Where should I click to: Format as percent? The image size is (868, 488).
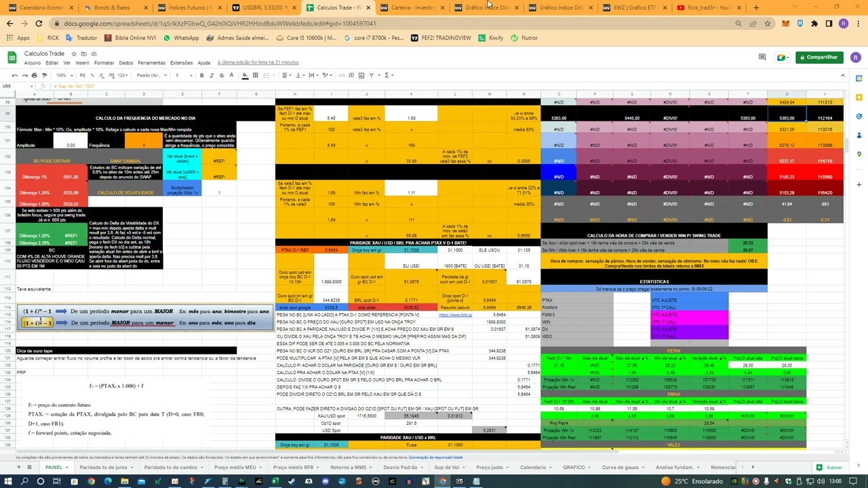[92, 75]
